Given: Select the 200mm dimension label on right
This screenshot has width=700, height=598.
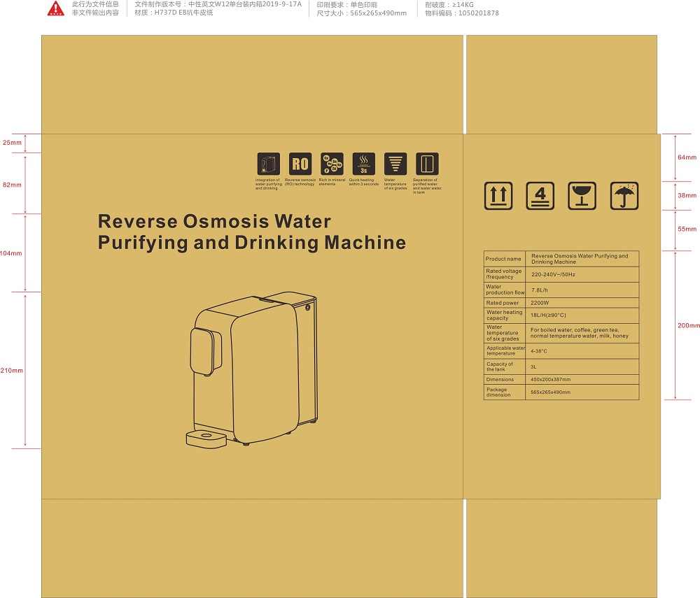Looking at the screenshot, I should coord(688,326).
